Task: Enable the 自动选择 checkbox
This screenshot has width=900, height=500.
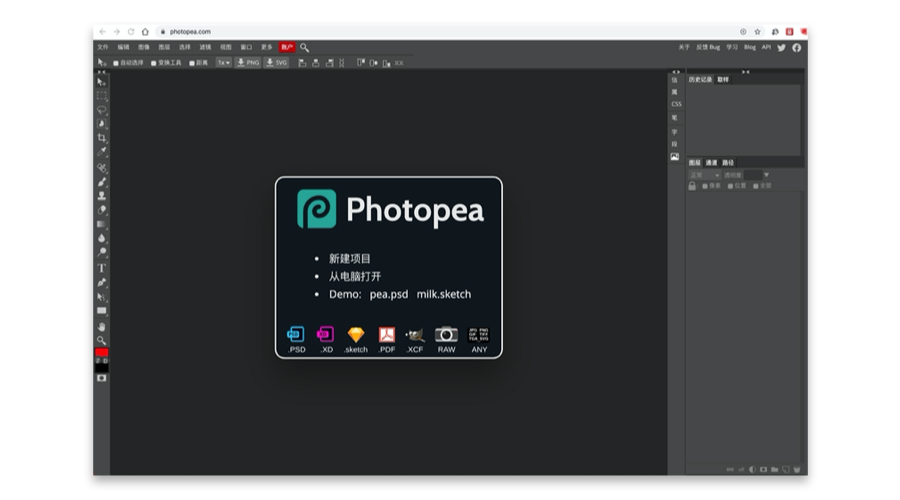Action: pyautogui.click(x=116, y=63)
